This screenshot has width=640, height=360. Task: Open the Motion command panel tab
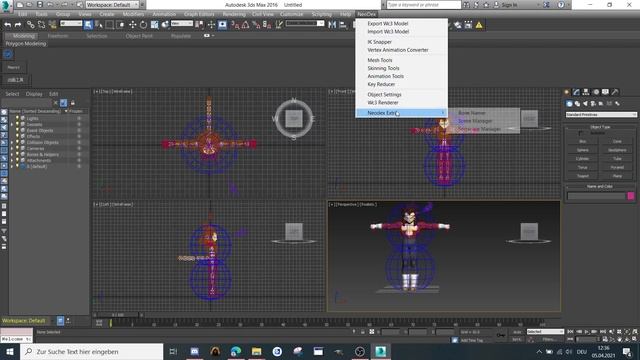click(596, 92)
